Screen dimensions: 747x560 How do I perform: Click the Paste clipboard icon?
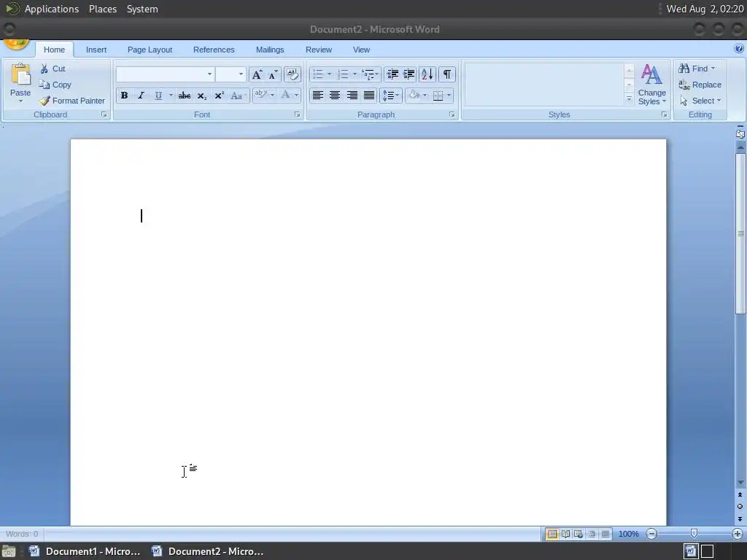(20, 75)
